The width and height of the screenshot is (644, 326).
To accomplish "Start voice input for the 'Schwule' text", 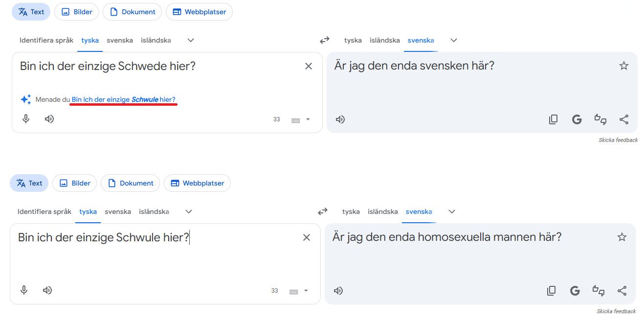I will [24, 290].
